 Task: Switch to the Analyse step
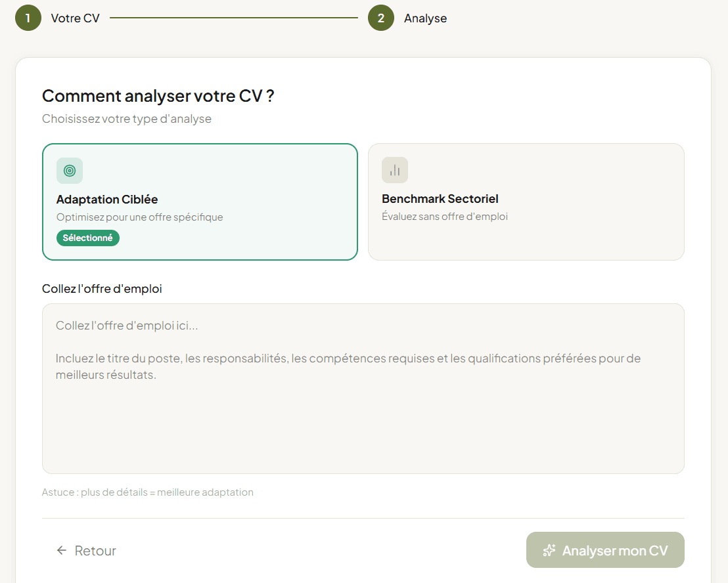coord(425,18)
